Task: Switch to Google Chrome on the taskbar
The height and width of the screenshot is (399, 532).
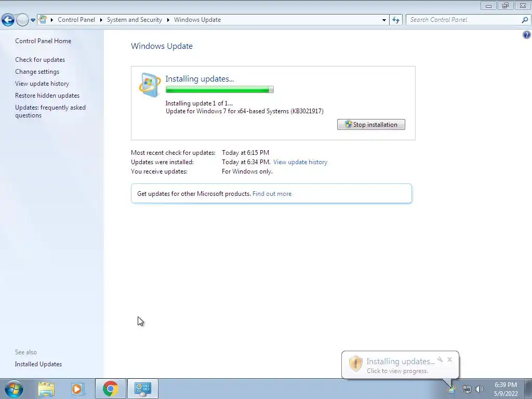Action: click(x=111, y=389)
